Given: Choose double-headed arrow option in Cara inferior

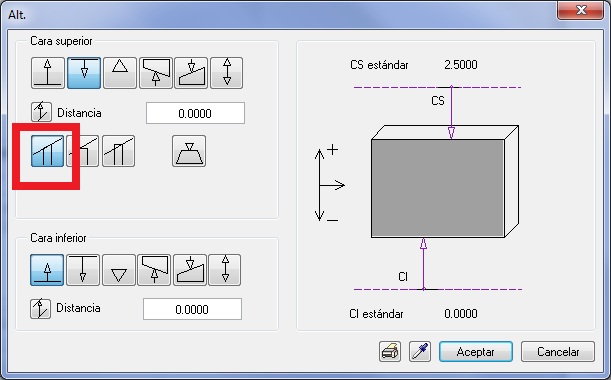Looking at the screenshot, I should 224,270.
